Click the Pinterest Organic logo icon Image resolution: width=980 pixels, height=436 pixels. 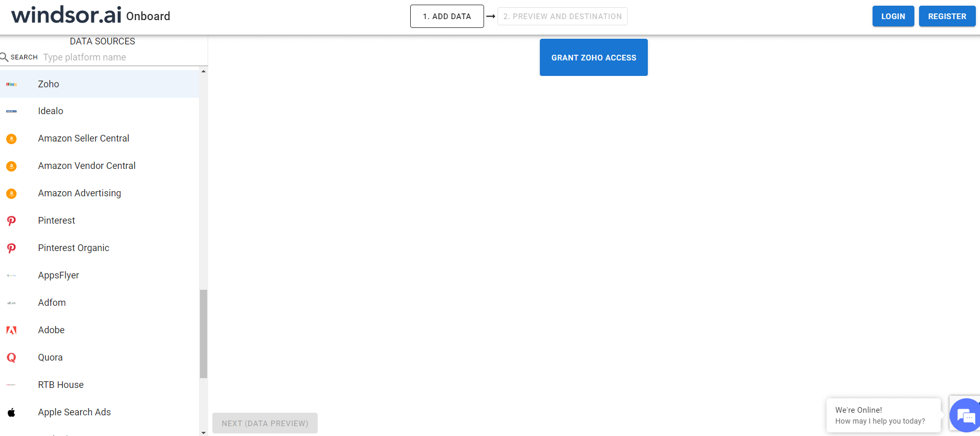point(11,248)
